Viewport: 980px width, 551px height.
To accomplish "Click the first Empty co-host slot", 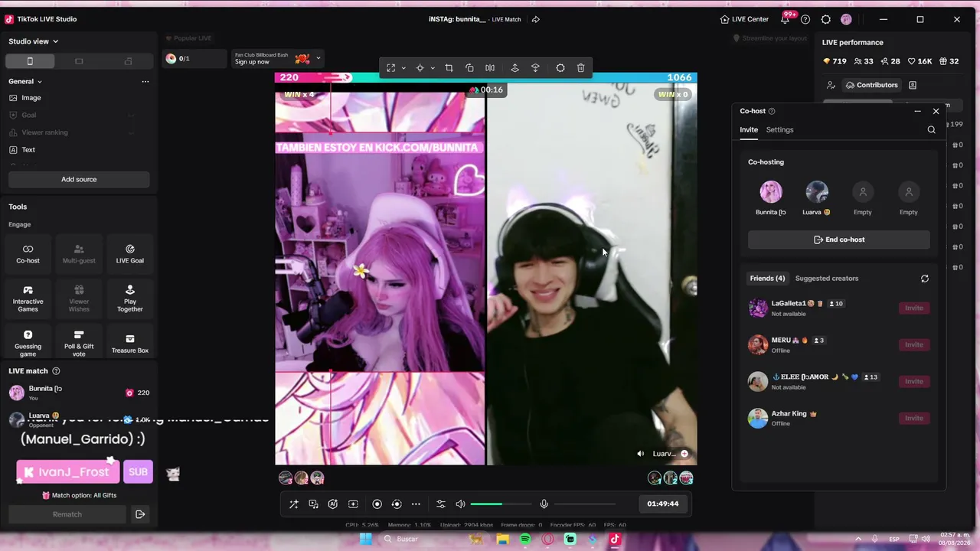I will click(863, 191).
